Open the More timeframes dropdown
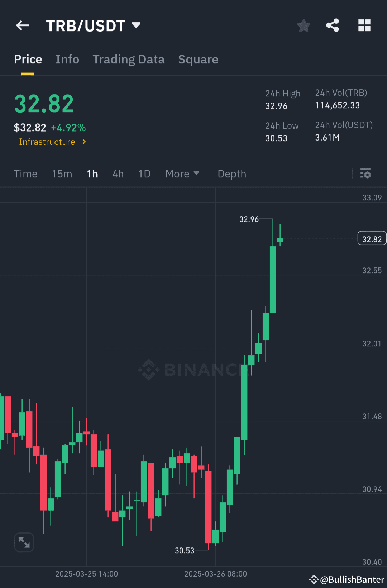Viewport: 387px width, 588px height. 182,174
